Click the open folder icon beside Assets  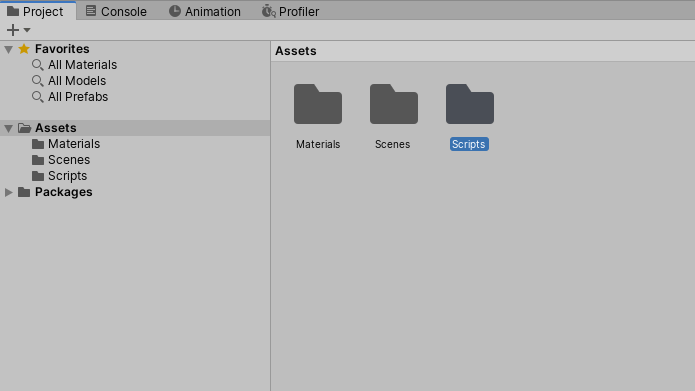[x=24, y=128]
